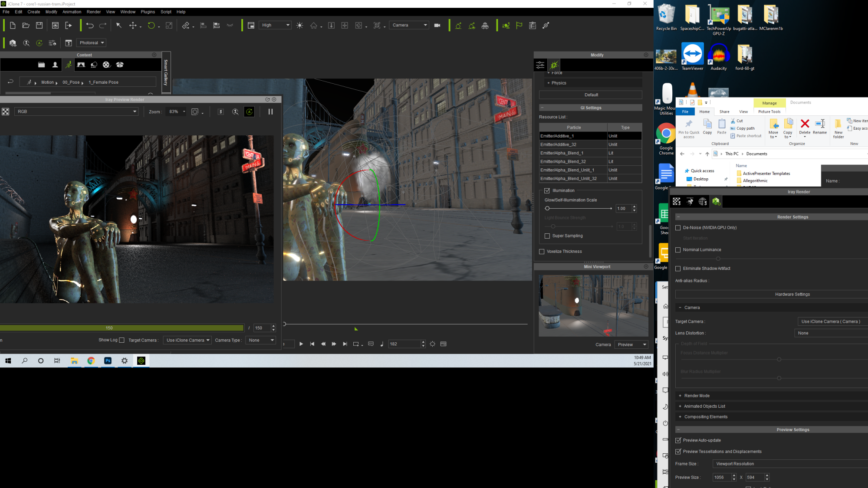Enable the Super Sampling checkbox
This screenshot has width=868, height=488.
click(x=547, y=236)
